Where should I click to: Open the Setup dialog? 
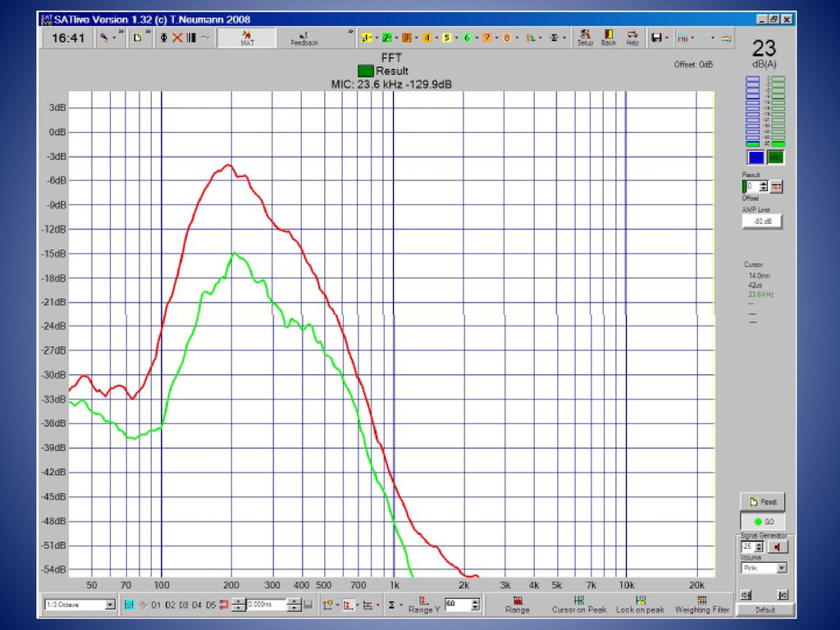click(x=585, y=38)
